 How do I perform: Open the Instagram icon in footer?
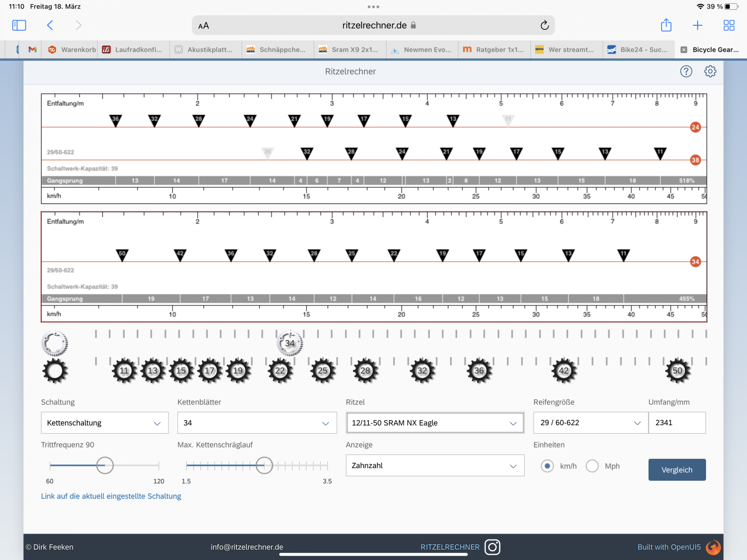coord(492,547)
